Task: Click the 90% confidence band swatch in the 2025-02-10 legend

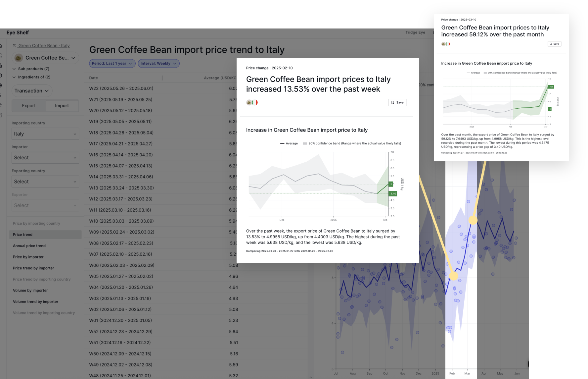Action: point(305,143)
